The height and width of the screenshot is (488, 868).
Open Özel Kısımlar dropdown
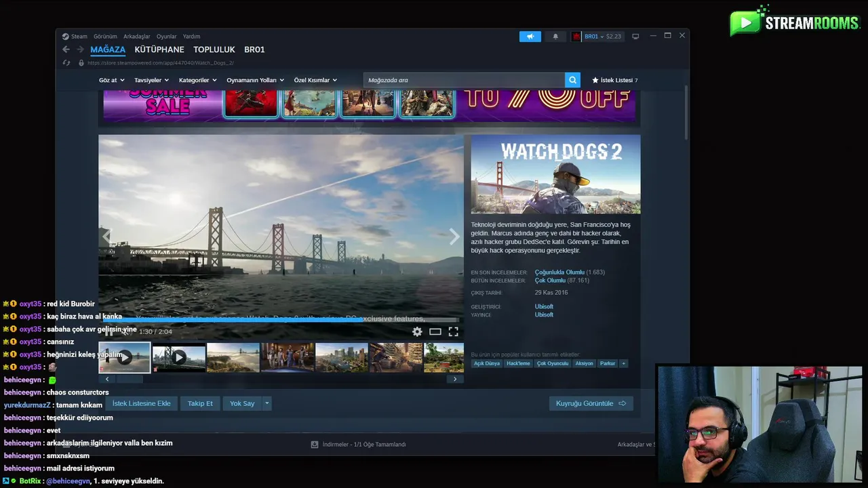(315, 80)
